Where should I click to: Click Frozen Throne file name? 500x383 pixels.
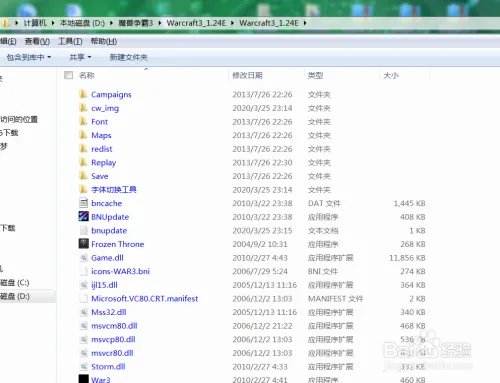click(118, 244)
